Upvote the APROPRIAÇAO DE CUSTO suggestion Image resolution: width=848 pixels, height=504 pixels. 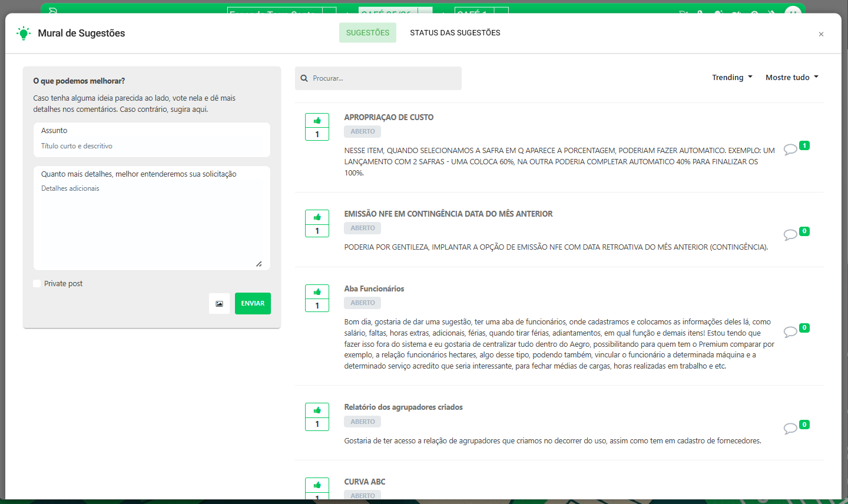pyautogui.click(x=317, y=121)
